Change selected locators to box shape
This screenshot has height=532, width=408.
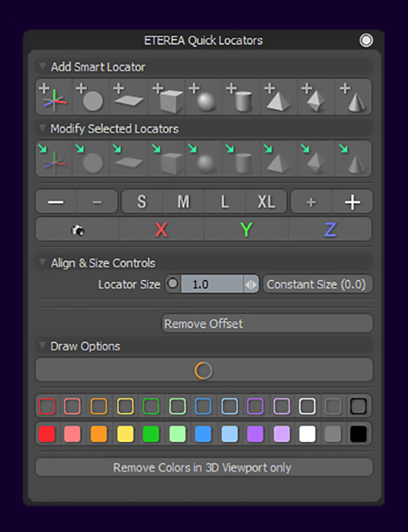pos(167,159)
